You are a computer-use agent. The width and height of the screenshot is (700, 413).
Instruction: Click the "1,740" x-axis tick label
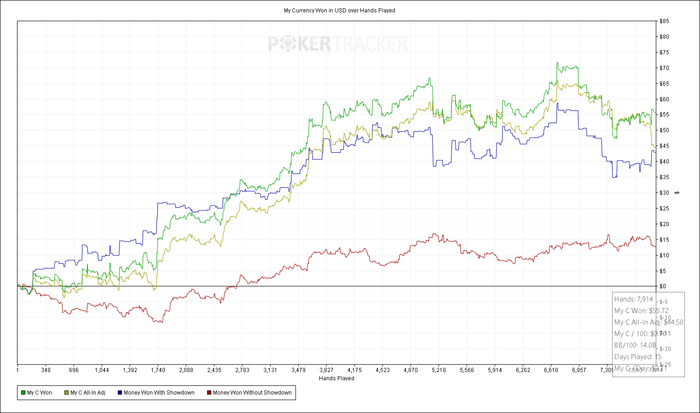click(158, 370)
